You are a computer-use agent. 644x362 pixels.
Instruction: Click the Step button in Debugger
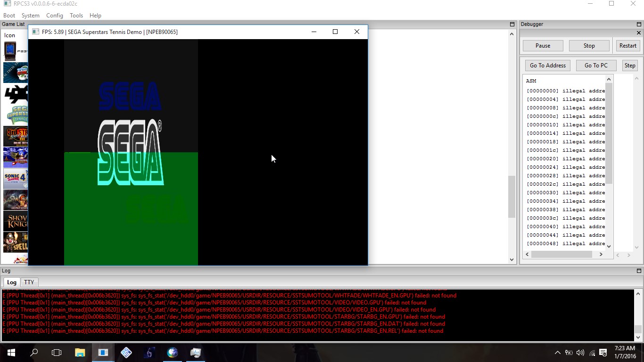coord(630,66)
